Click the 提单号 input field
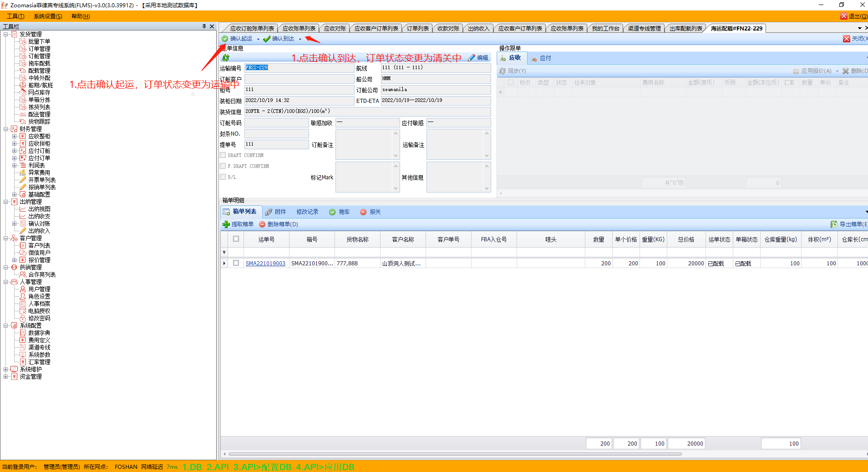 pos(276,144)
